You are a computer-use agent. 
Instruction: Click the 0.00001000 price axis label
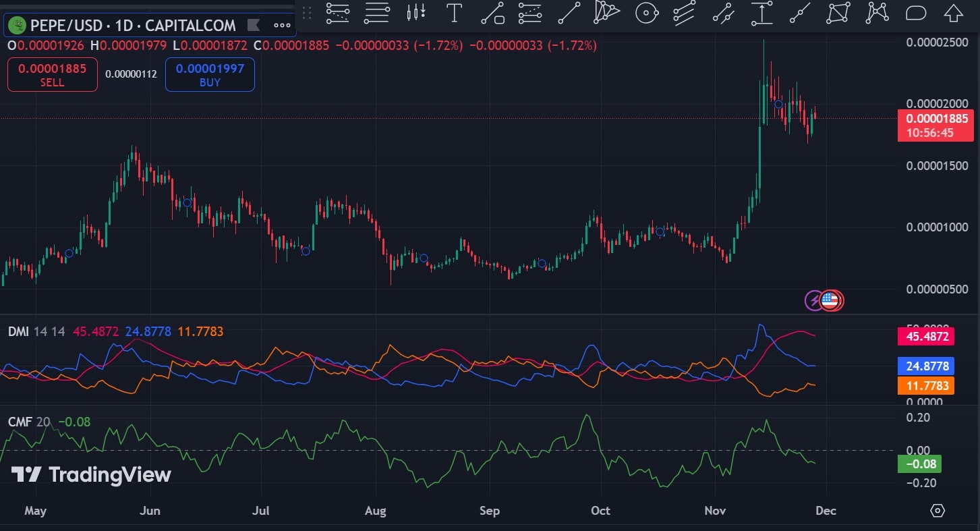pos(937,227)
